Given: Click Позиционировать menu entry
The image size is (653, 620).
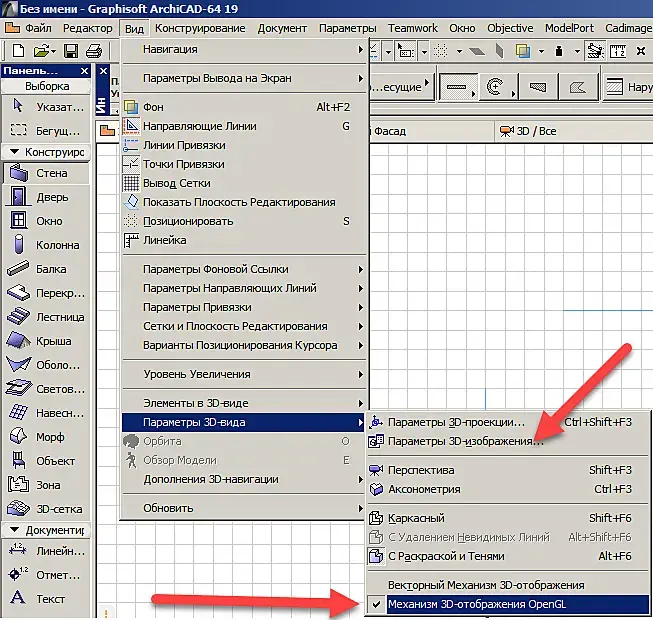Looking at the screenshot, I should [x=244, y=221].
